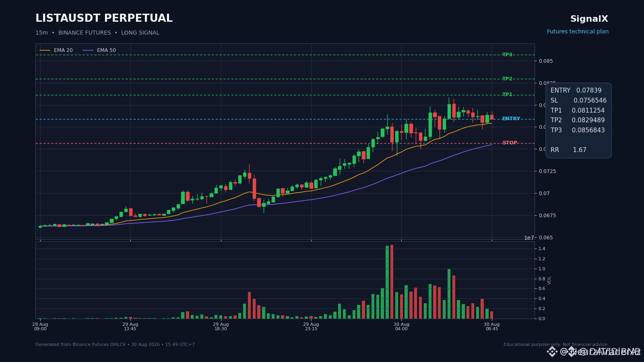Image resolution: width=644 pixels, height=362 pixels.
Task: Click the 30 Aug 08:45 time label
Action: (492, 327)
